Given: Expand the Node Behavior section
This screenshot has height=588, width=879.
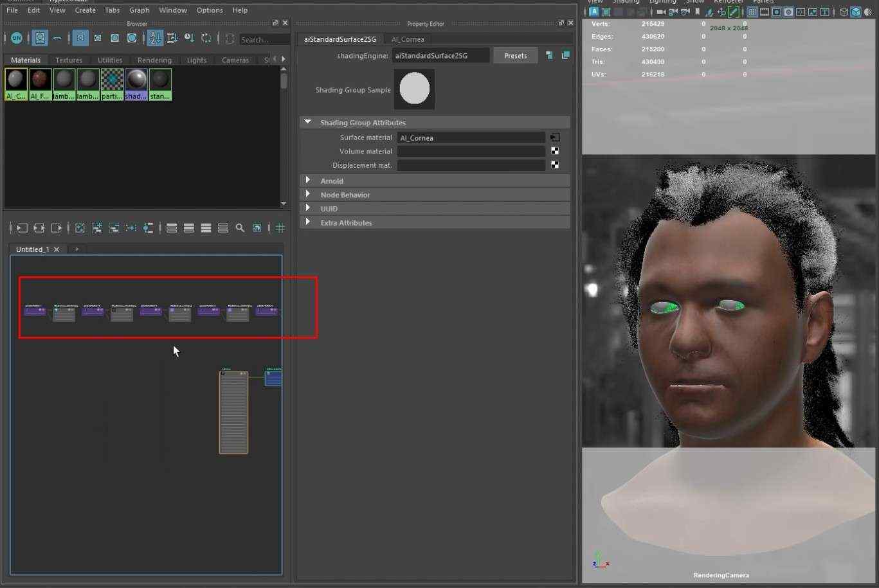Looking at the screenshot, I should 307,195.
